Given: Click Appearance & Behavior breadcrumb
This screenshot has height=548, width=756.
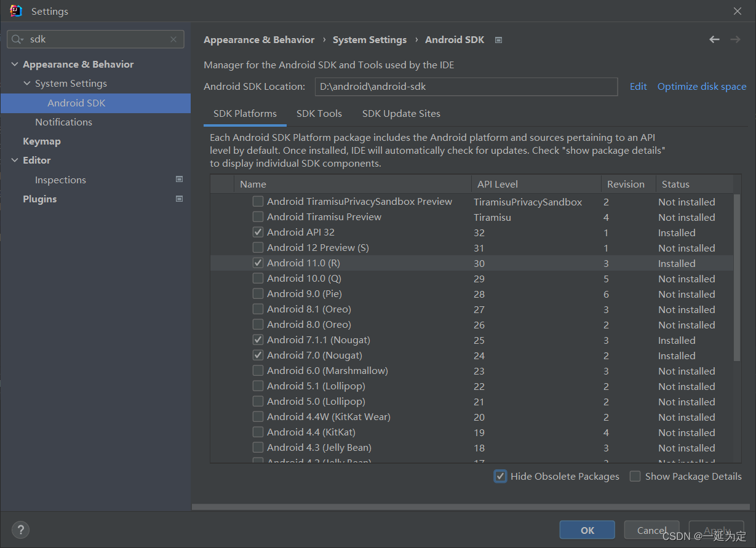Looking at the screenshot, I should (x=259, y=39).
